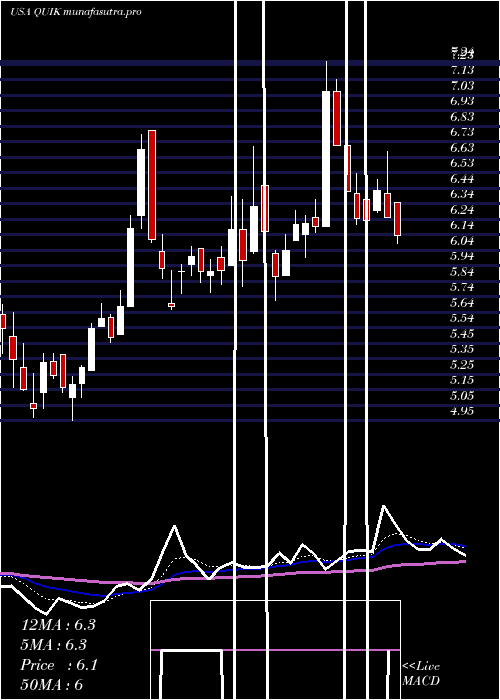Select the 5.64 price axis label
The width and height of the screenshot is (500, 700).
462,303
